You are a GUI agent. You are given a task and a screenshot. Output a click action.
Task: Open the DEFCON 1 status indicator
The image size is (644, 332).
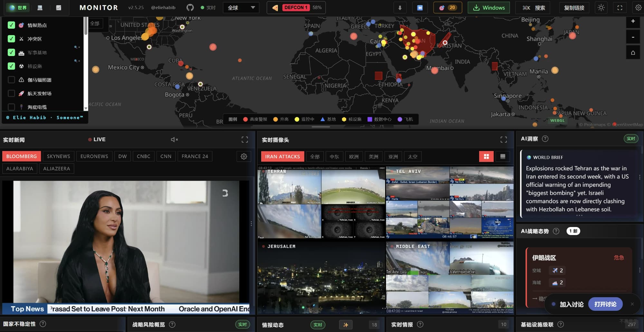(x=296, y=8)
